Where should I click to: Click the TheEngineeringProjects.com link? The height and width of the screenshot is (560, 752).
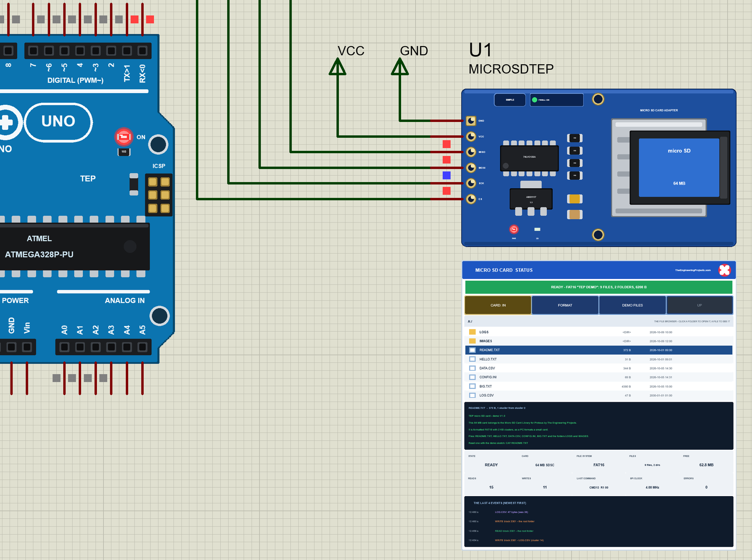pos(693,270)
